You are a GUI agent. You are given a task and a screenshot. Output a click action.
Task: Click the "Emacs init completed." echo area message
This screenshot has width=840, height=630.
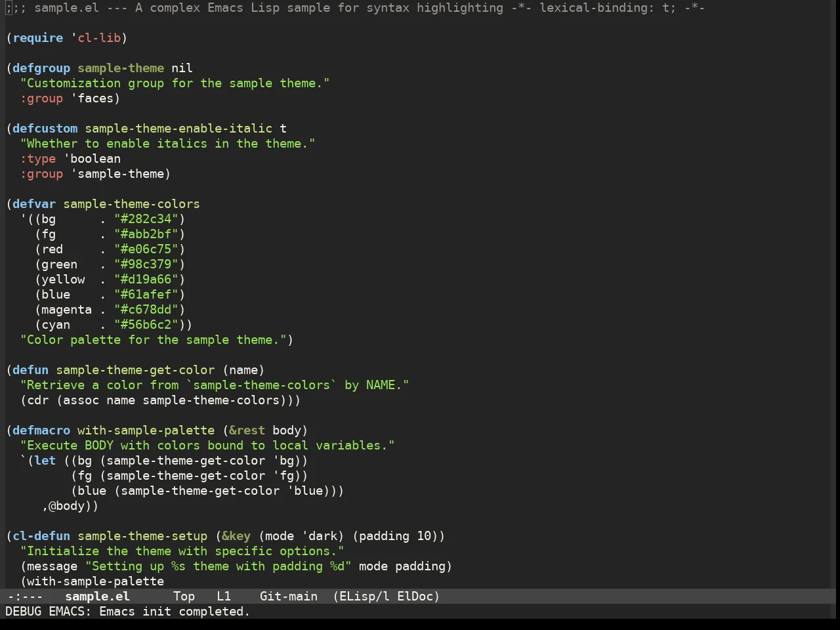point(175,612)
